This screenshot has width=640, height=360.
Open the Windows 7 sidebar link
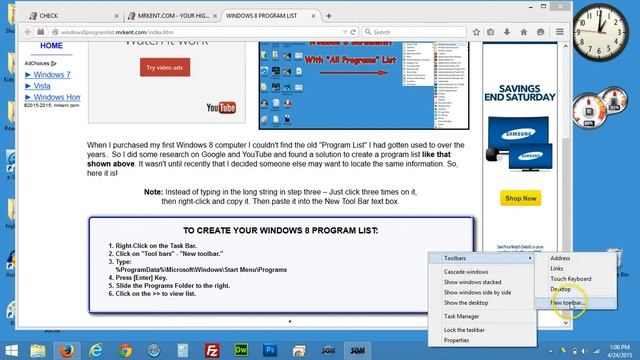[x=52, y=75]
